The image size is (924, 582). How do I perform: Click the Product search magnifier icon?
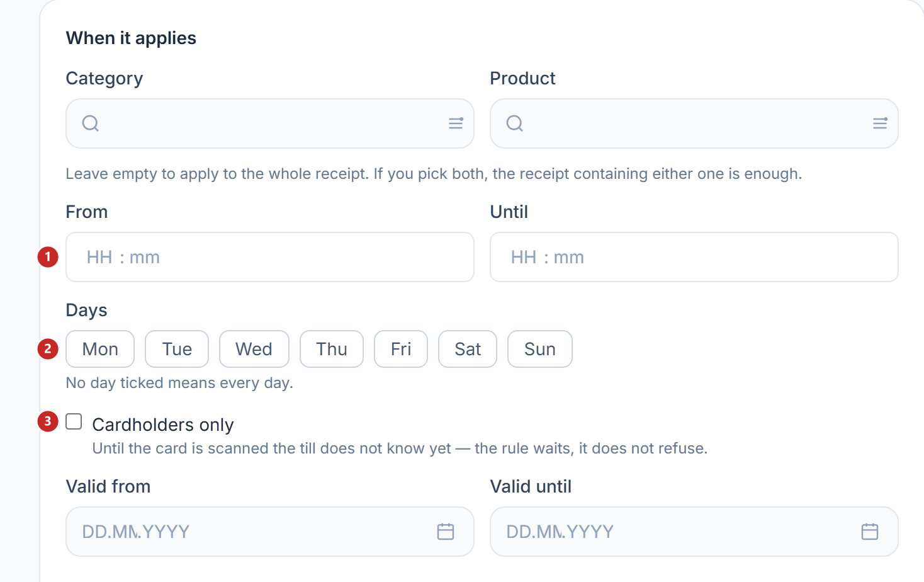[x=515, y=123]
